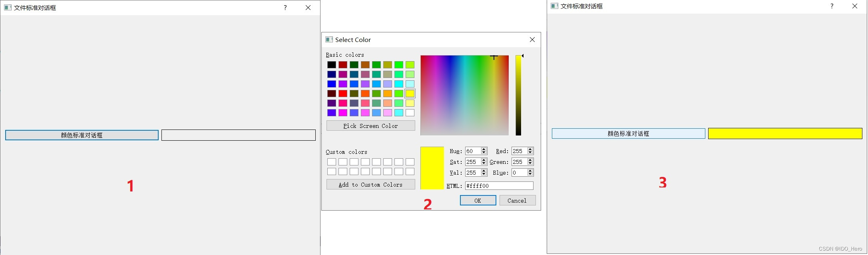This screenshot has height=255, width=868.
Task: Increase Hue with its up arrow
Action: pos(484,149)
